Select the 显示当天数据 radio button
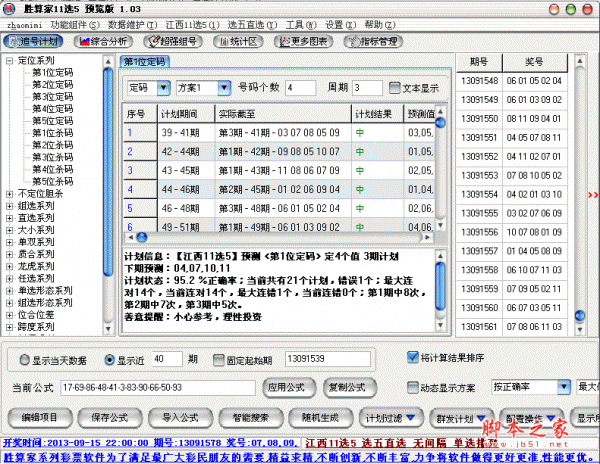Viewport: 600px width, 464px height. [x=24, y=360]
